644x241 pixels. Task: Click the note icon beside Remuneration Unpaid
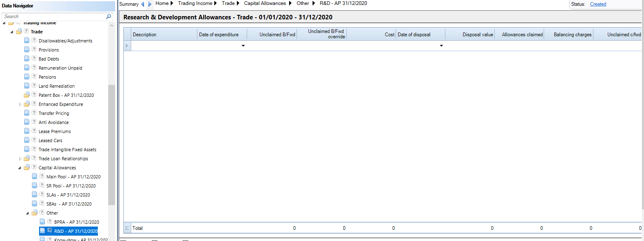coord(34,68)
